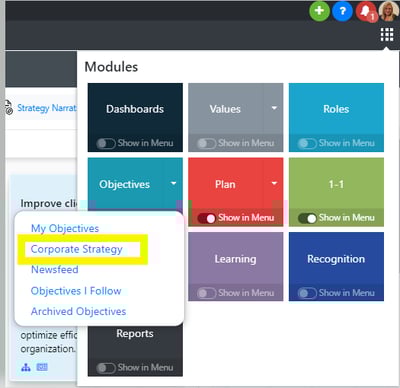The image size is (400, 388).
Task: Turn off Show in Menu for 1-1
Action: click(x=307, y=218)
